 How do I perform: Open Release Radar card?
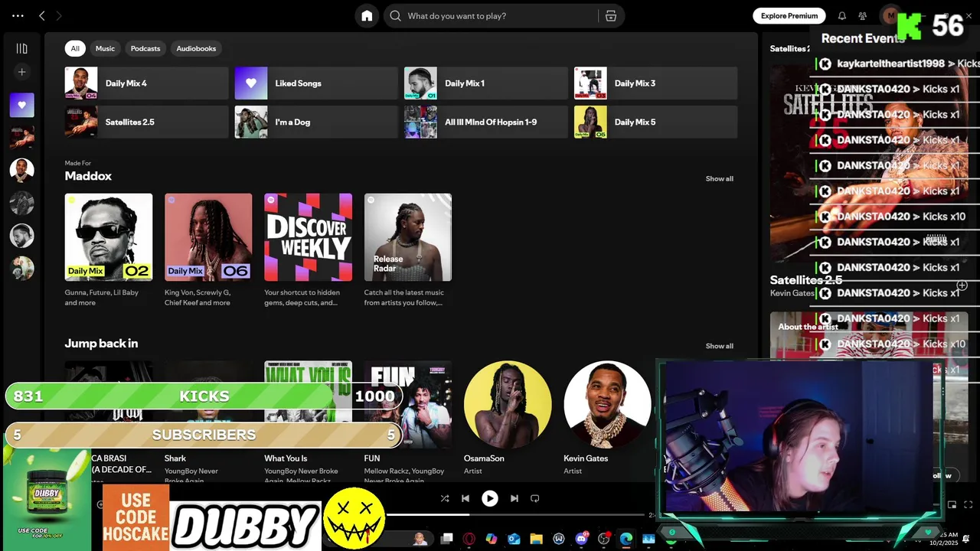pos(408,249)
